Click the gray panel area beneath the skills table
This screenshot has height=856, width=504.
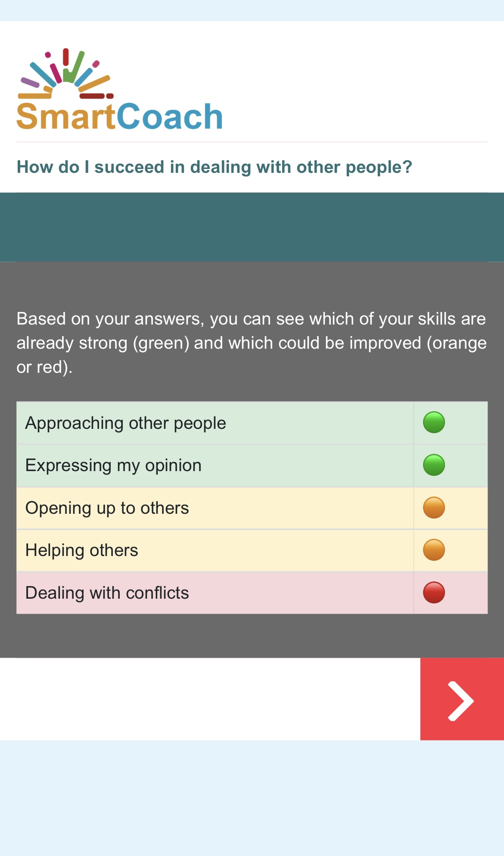pyautogui.click(x=252, y=636)
